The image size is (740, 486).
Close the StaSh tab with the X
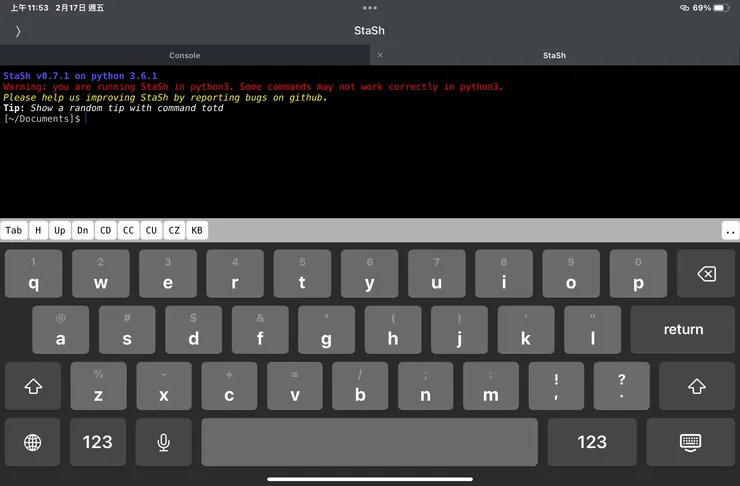[x=380, y=55]
